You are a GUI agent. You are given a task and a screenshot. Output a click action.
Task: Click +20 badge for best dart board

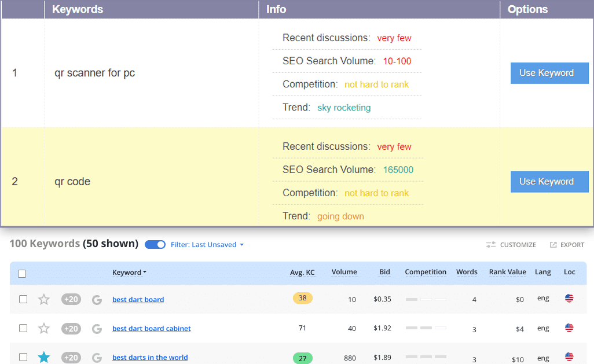(71, 299)
